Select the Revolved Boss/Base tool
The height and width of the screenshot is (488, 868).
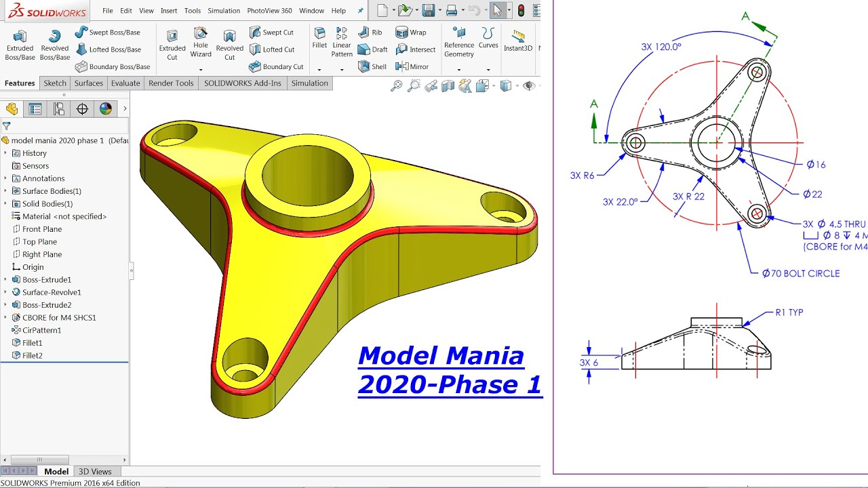(x=55, y=45)
